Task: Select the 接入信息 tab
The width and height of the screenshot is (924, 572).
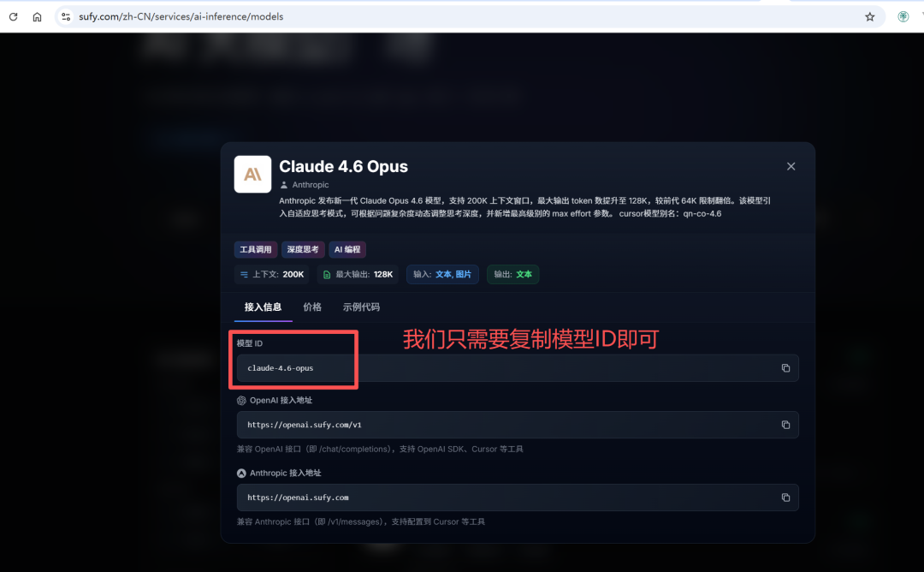Action: [x=263, y=307]
